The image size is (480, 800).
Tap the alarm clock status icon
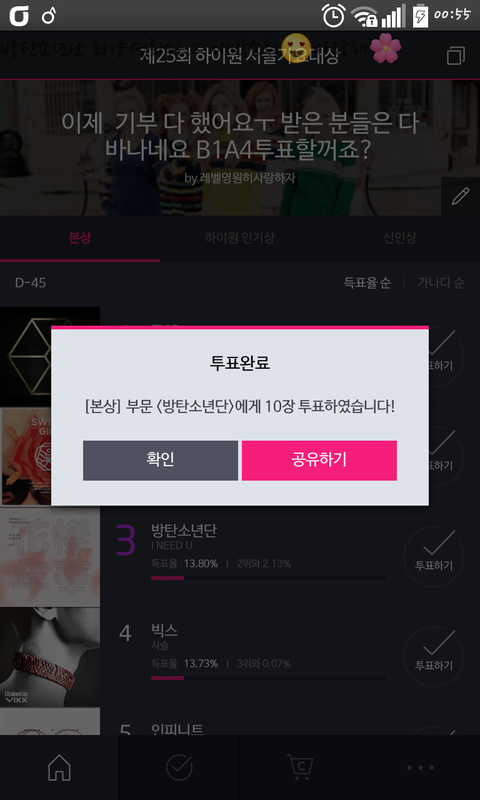point(333,16)
